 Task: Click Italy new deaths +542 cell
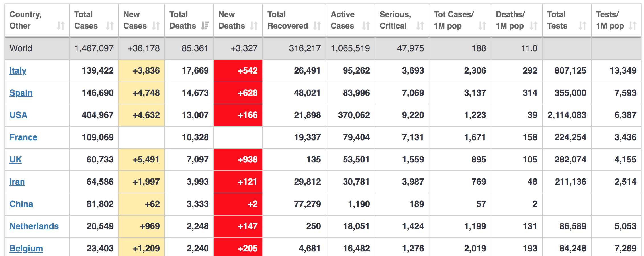pyautogui.click(x=238, y=71)
